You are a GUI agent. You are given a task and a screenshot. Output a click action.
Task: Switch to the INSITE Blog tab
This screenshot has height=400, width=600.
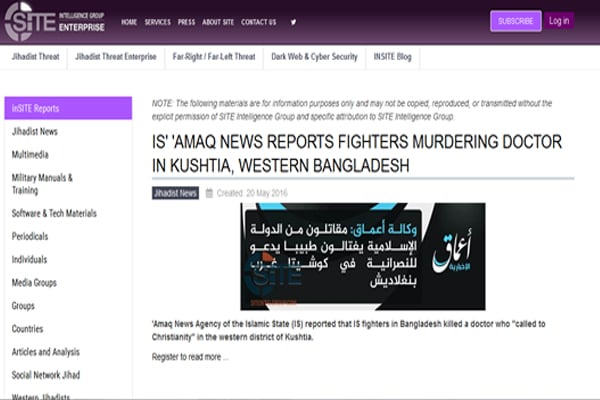[393, 57]
